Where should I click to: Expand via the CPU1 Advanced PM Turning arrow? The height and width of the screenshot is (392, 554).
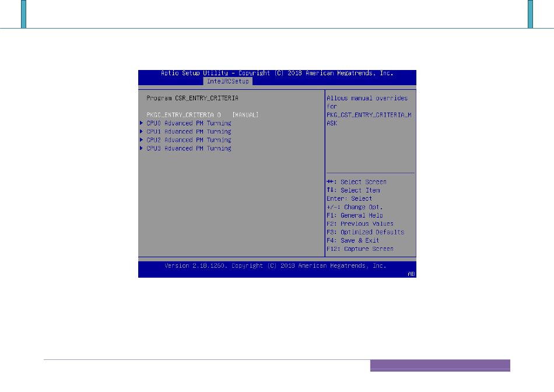[x=141, y=132]
